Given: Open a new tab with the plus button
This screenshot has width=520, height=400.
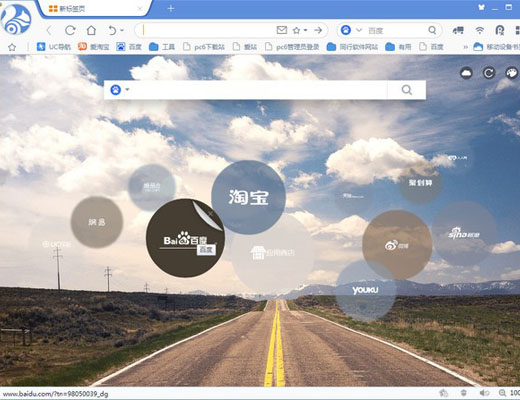Looking at the screenshot, I should [x=171, y=9].
